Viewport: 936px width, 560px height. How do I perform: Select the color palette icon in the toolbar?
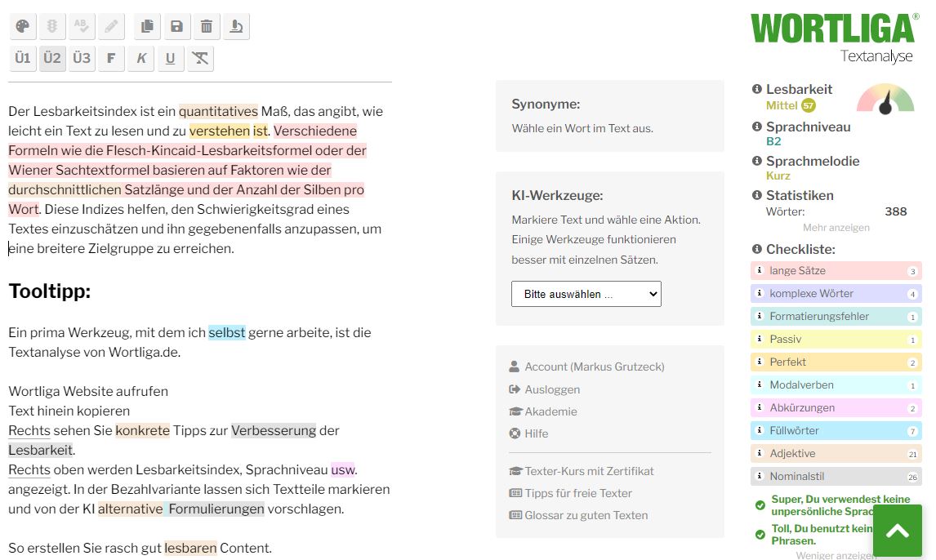22,25
